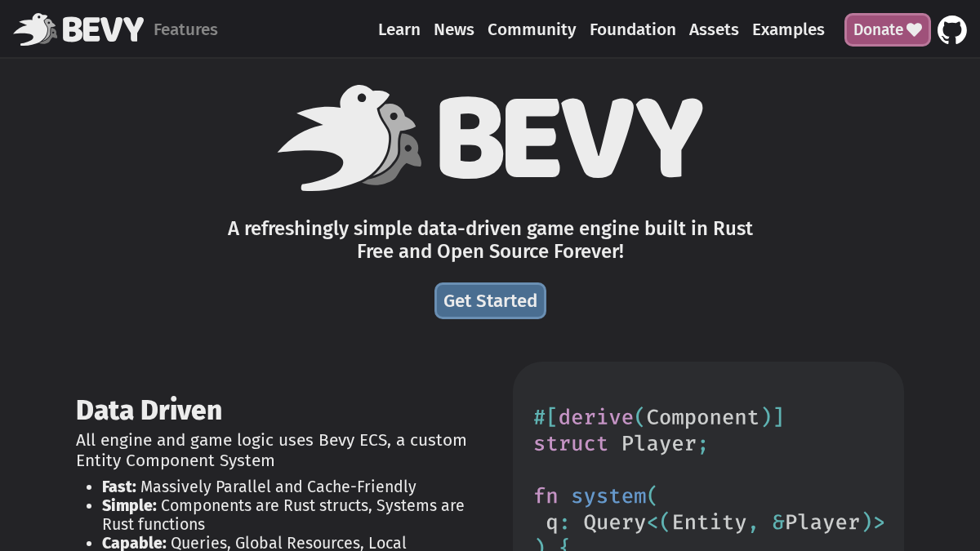The width and height of the screenshot is (980, 551).
Task: Click the tagline 'Free and Open Source Forever!'
Action: [x=490, y=251]
